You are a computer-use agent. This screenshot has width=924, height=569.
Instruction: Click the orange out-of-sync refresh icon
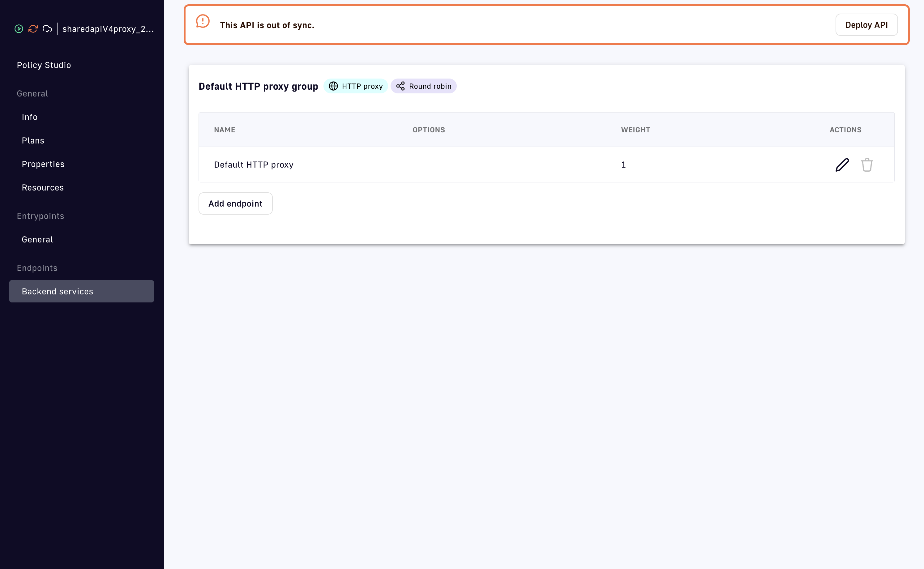(33, 29)
